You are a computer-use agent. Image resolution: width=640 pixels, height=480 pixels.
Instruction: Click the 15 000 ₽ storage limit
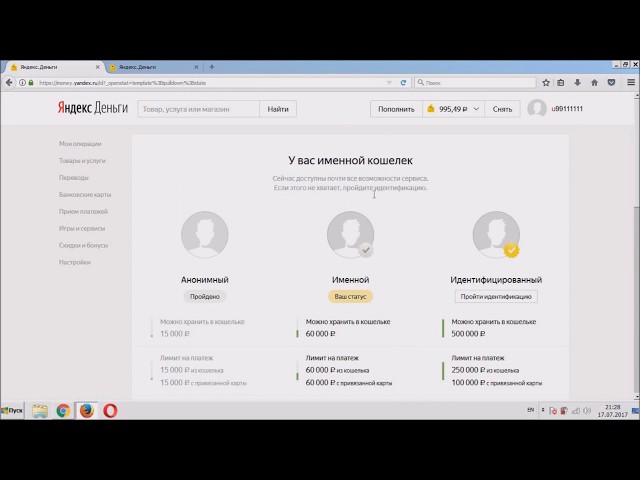175,334
